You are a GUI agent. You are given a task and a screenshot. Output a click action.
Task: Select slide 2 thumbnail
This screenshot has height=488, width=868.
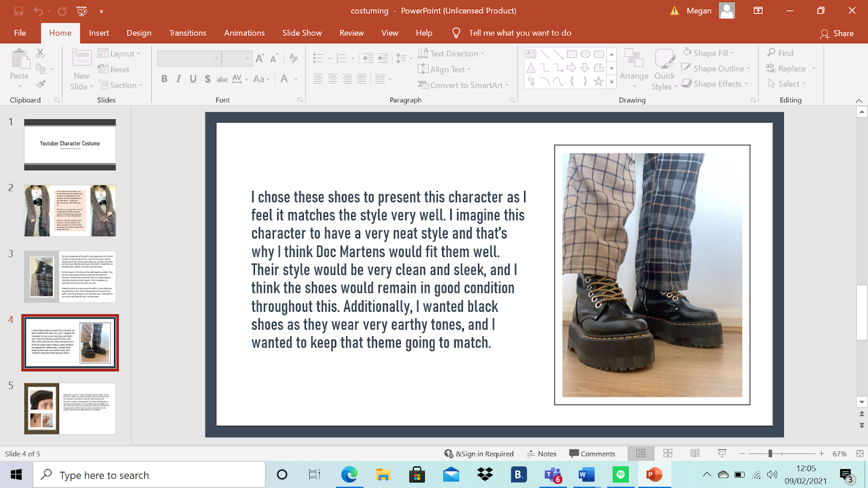tap(70, 210)
